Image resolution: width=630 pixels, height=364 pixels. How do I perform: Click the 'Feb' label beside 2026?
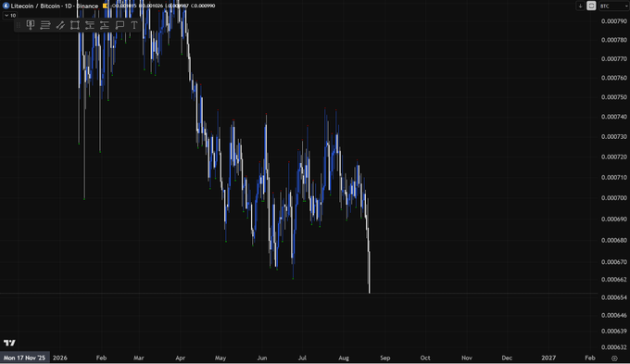pyautogui.click(x=101, y=358)
